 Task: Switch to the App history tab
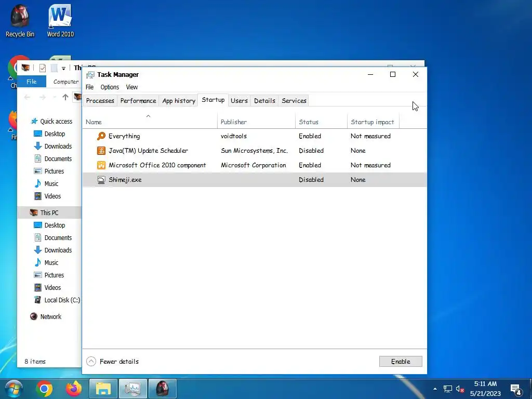[x=179, y=101]
